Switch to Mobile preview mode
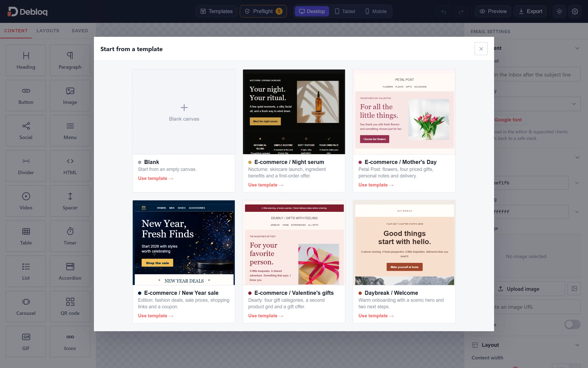The height and width of the screenshot is (368, 588). 376,11
